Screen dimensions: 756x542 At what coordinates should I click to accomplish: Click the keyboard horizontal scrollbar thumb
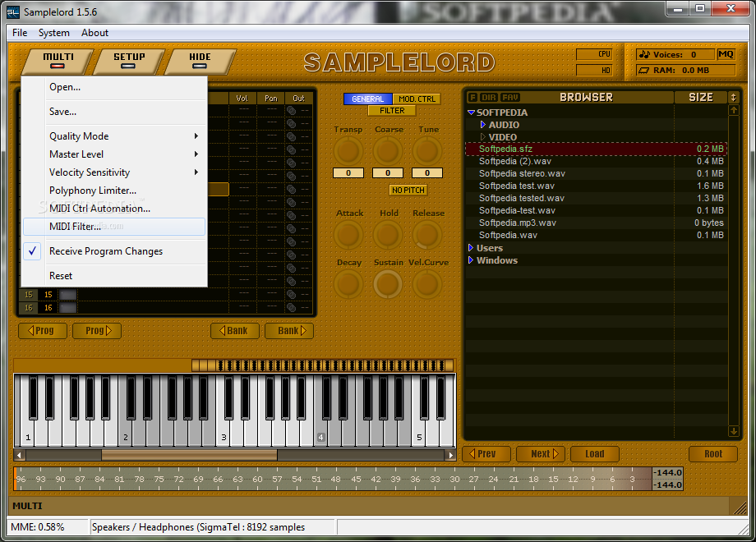click(189, 455)
